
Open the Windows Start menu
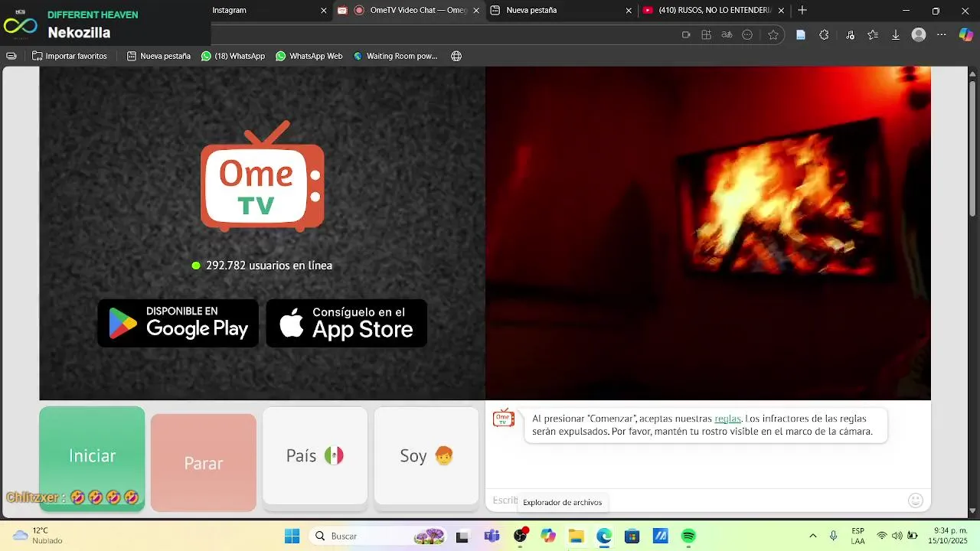tap(292, 536)
